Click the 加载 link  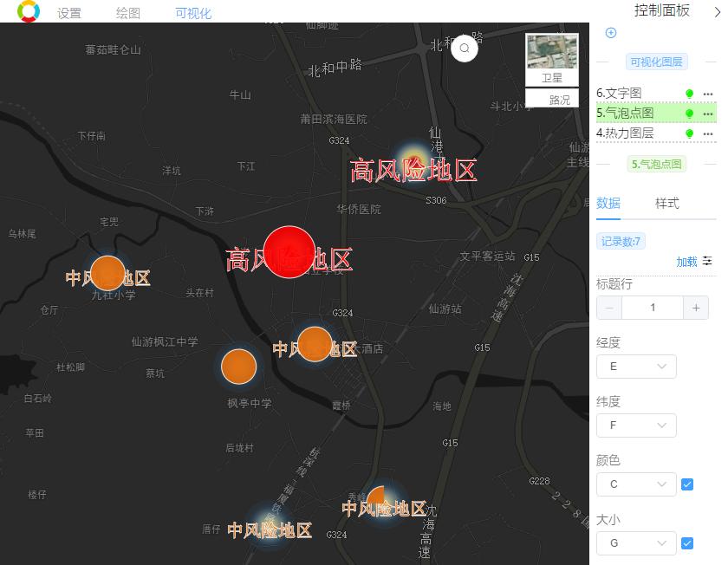[686, 260]
